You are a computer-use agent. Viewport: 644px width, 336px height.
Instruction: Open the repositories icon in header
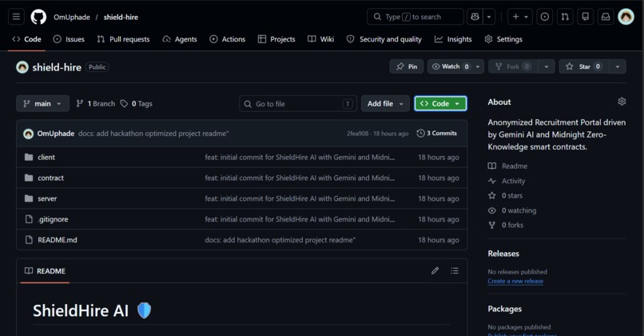pyautogui.click(x=585, y=17)
